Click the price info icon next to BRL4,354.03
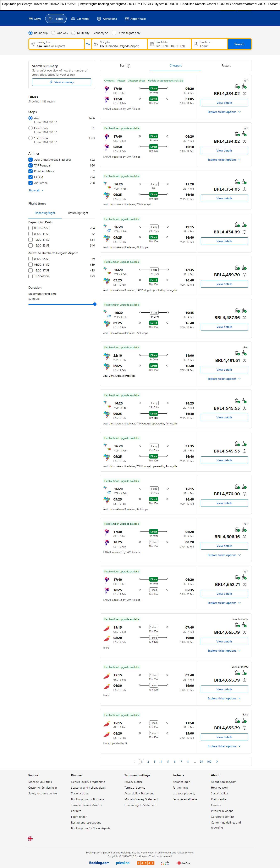 click(245, 189)
